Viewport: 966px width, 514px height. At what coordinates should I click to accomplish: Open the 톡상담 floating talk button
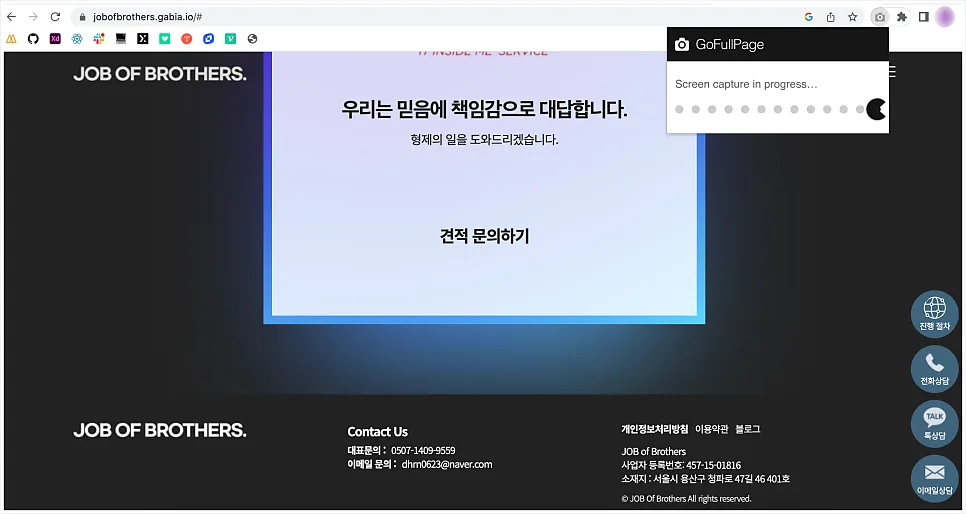935,423
